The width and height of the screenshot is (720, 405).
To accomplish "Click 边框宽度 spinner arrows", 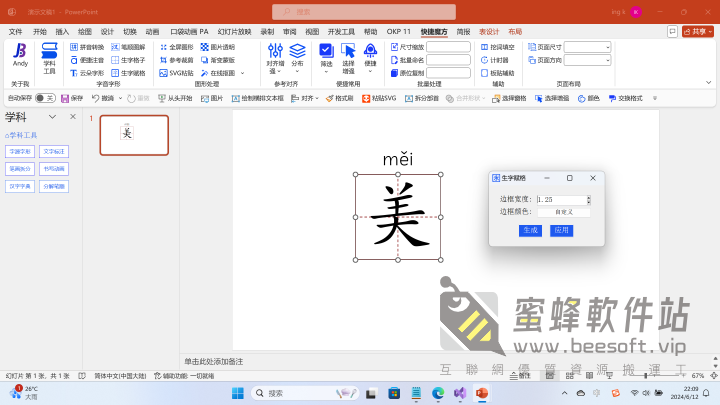I will [588, 199].
